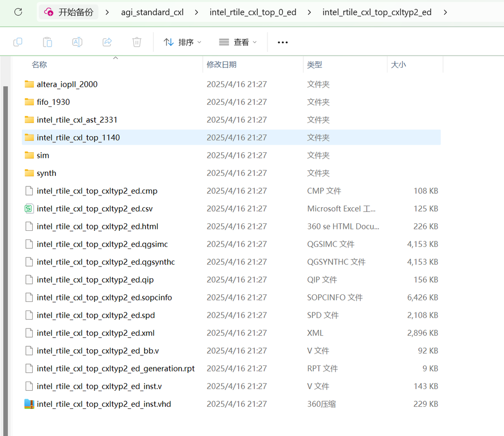The height and width of the screenshot is (436, 504).
Task: Click file name intel_rtile_cxl_top_cxltyp2_ed.xml
Action: 95,333
